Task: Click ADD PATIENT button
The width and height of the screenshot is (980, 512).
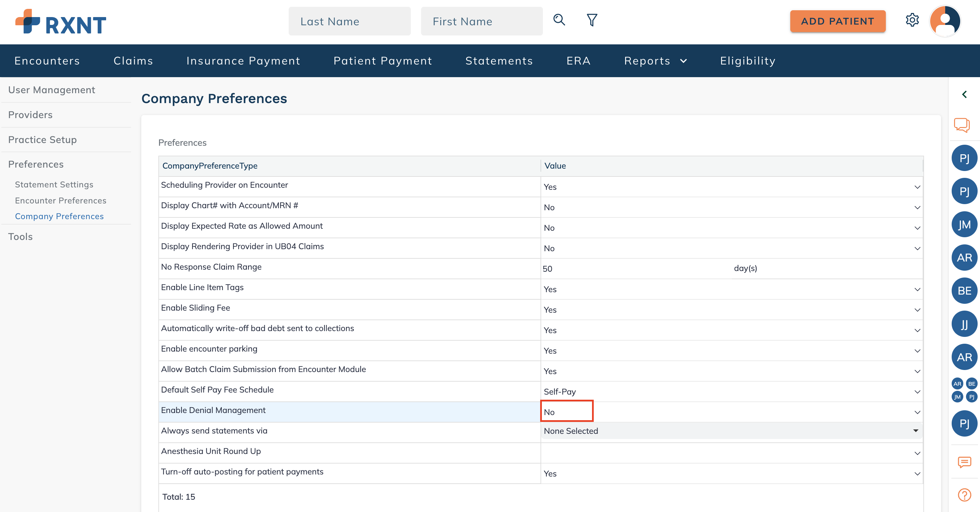Action: 838,21
